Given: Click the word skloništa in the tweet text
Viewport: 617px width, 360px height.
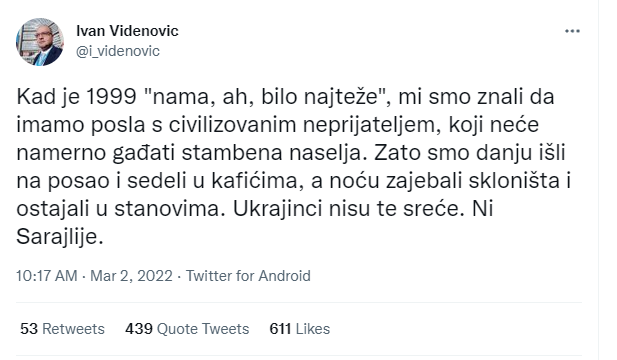Looking at the screenshot, I should (x=514, y=181).
